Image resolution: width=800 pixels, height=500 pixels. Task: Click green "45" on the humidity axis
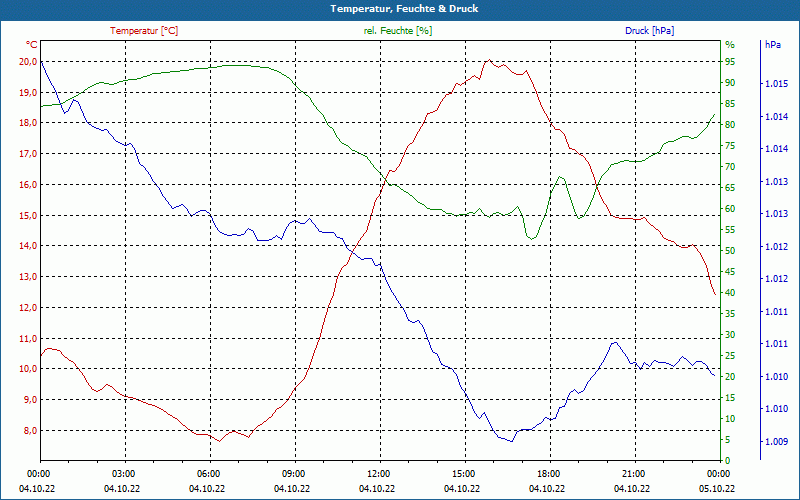pos(730,272)
